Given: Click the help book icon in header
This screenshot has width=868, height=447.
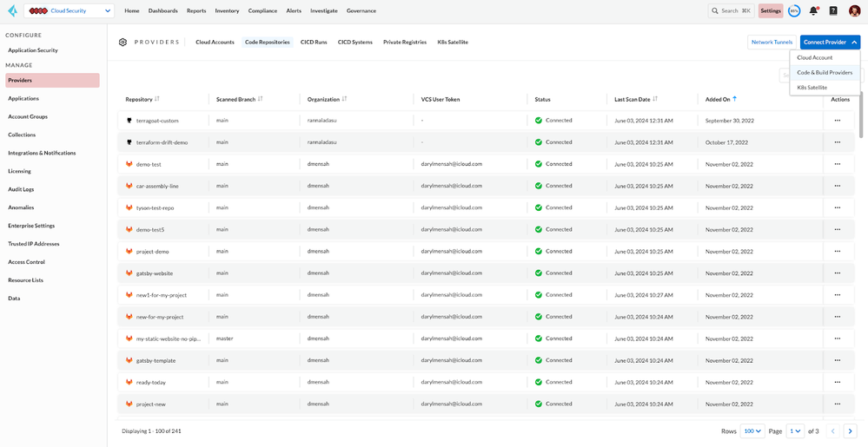Looking at the screenshot, I should [833, 11].
